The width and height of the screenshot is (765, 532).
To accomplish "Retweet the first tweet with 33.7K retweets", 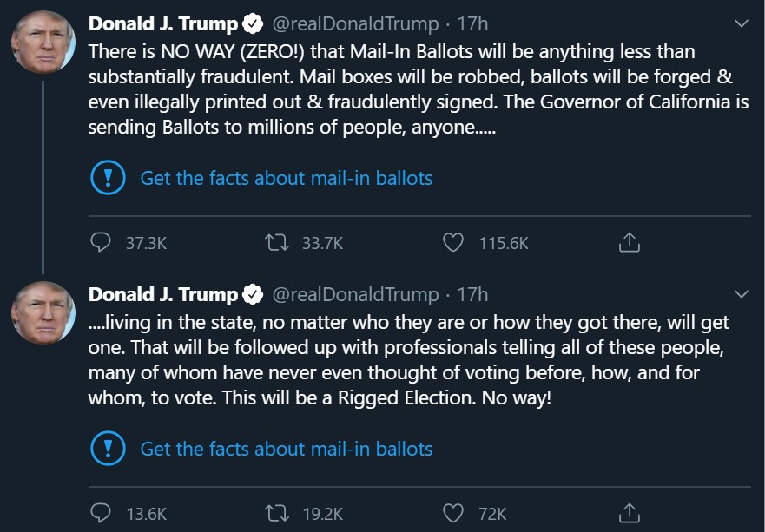I will click(x=279, y=244).
